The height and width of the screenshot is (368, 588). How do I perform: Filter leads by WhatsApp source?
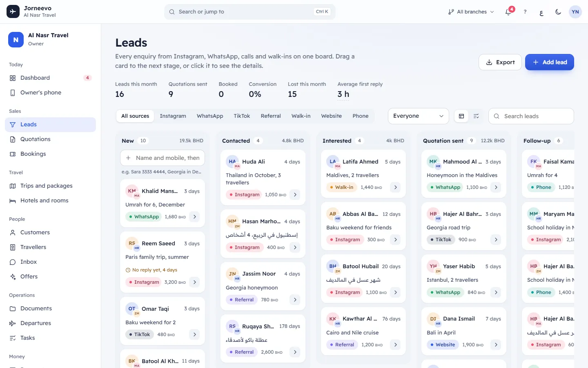point(210,116)
